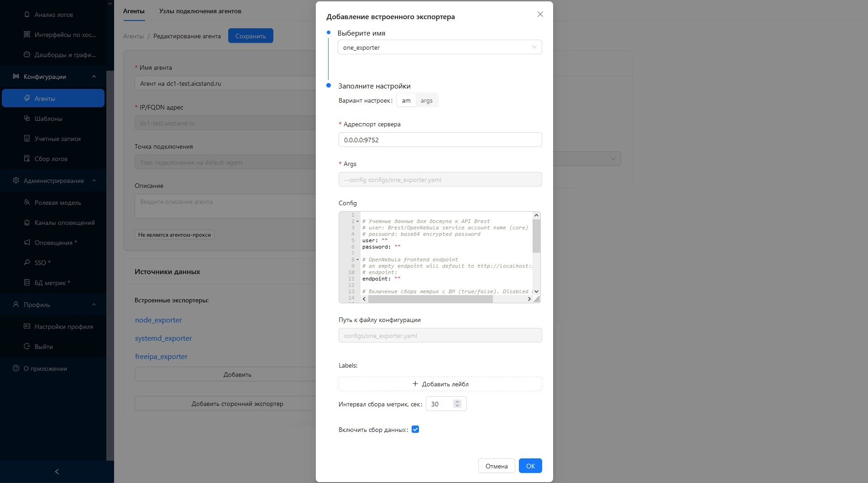The width and height of the screenshot is (868, 483).
Task: Click the Args input field
Action: [440, 180]
